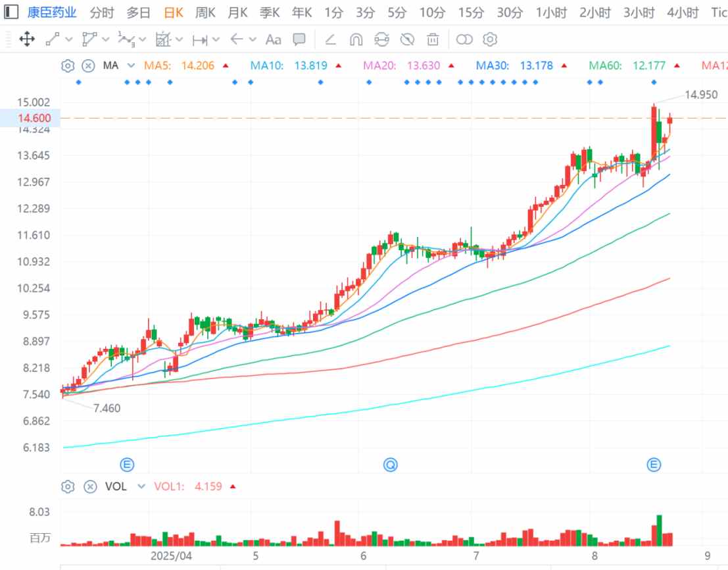The width and height of the screenshot is (728, 570).
Task: Switch to 周K weekly chart tab
Action: click(x=206, y=12)
